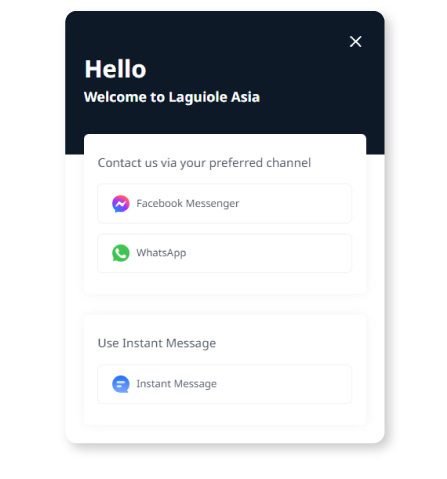447x479 pixels.
Task: Choose the Instant Message option
Action: pos(224,384)
